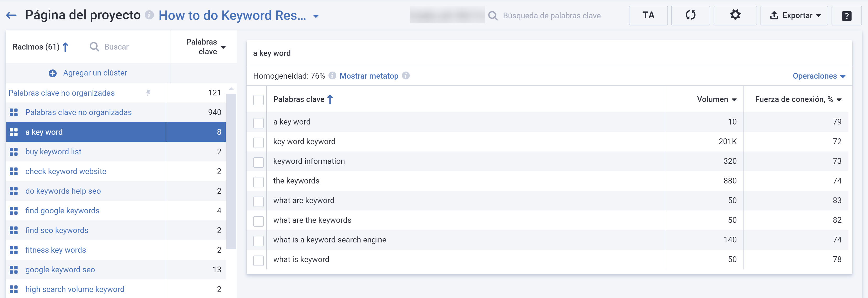Check the a key word row checkbox
Viewport: 868px width, 298px height.
click(258, 123)
